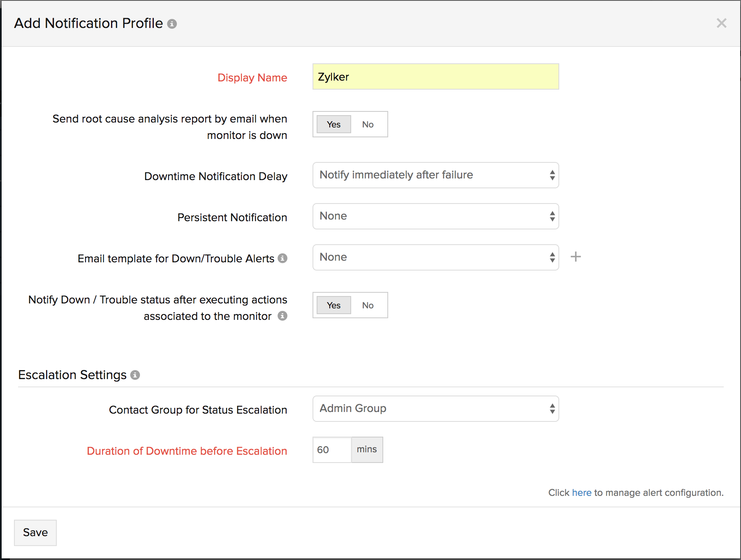Click the plus icon to add an email template
741x560 pixels.
576,257
